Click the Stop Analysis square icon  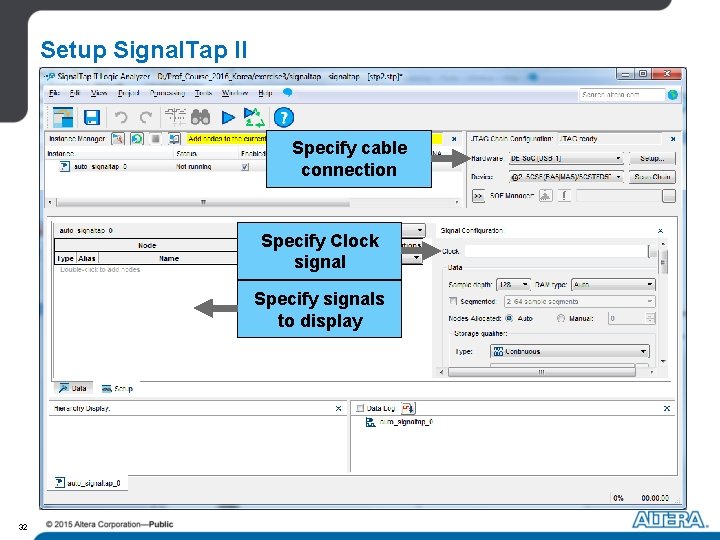(x=156, y=138)
